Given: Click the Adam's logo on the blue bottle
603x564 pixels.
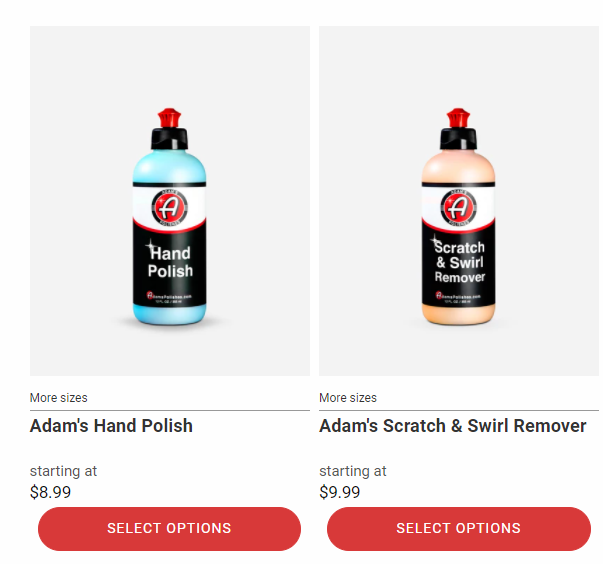Looking at the screenshot, I should coord(170,208).
